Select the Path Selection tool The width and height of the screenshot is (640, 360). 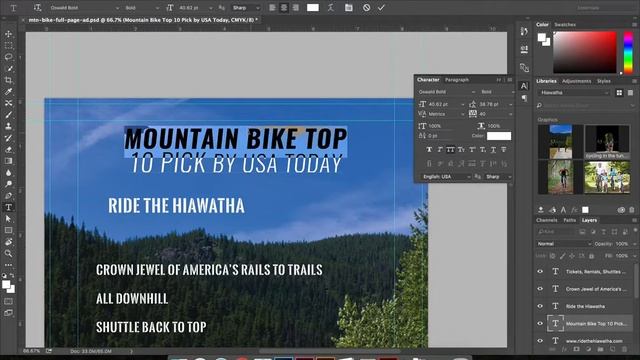coord(8,219)
